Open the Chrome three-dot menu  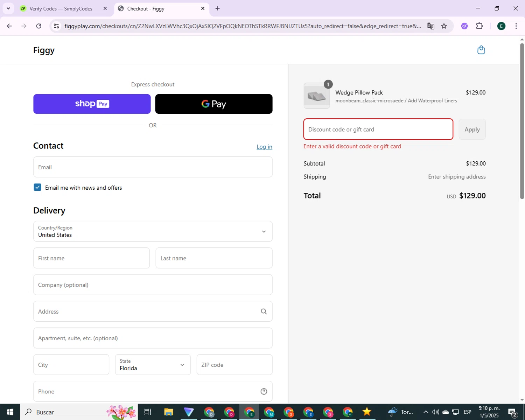click(516, 26)
